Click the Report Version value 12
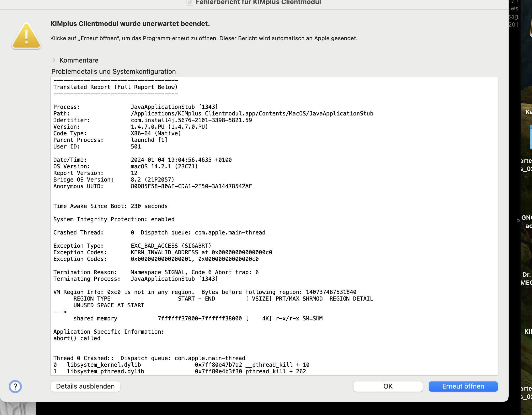The height and width of the screenshot is (415, 532). pyautogui.click(x=134, y=173)
